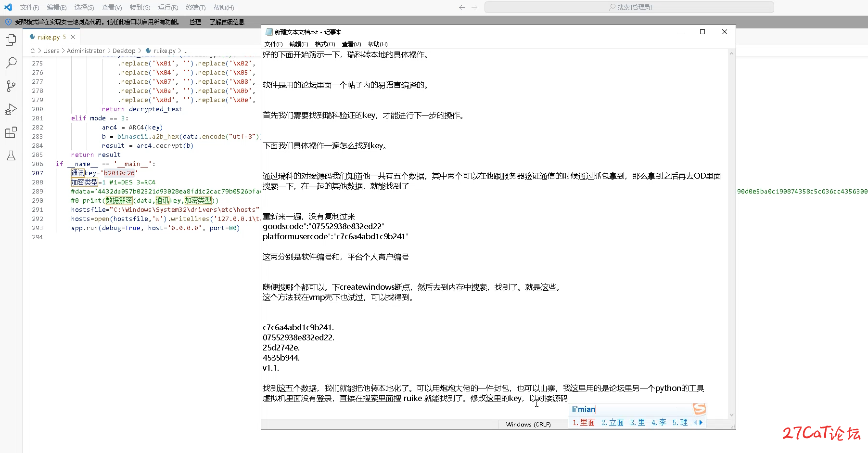Open VS Code 帮助(H) menu
The height and width of the screenshot is (453, 868).
[x=223, y=7]
